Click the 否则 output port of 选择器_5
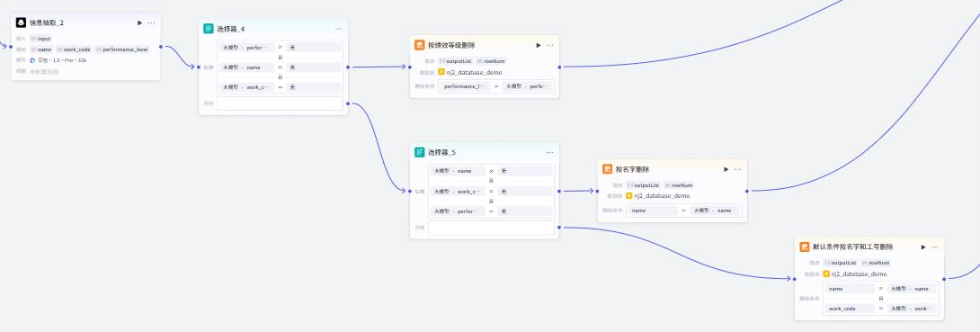This screenshot has height=332, width=980. coord(558,228)
